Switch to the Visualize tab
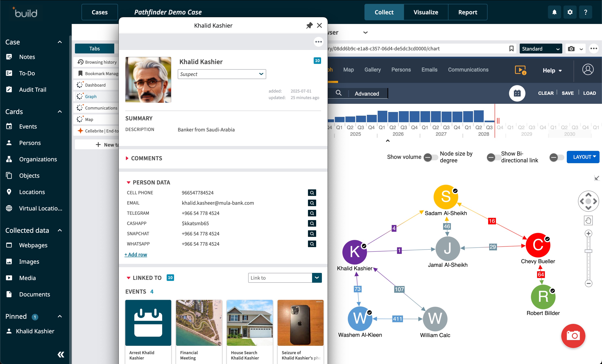Viewport: 602px width, 364px height. click(426, 12)
